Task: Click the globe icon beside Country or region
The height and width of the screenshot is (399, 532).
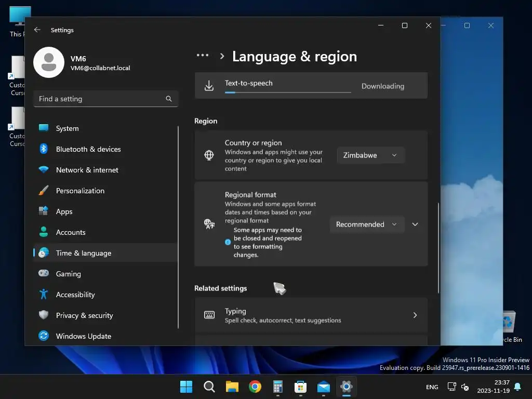Action: 209,155
